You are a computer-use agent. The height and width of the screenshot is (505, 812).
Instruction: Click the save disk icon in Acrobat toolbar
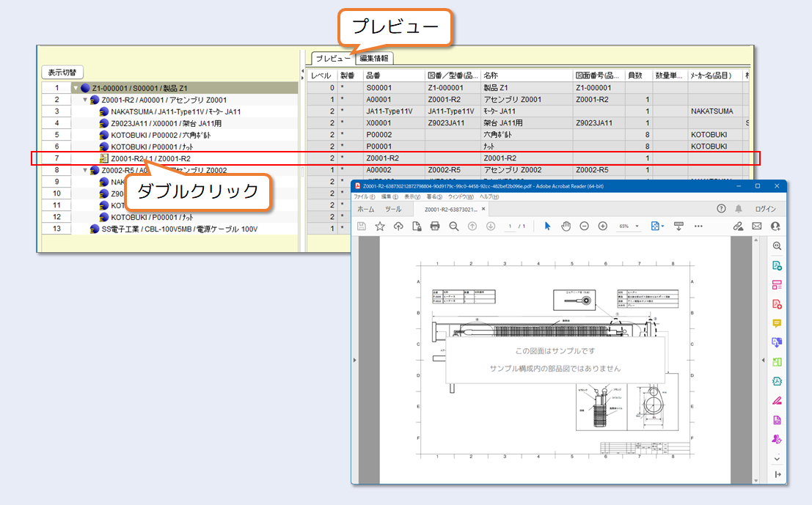click(362, 226)
